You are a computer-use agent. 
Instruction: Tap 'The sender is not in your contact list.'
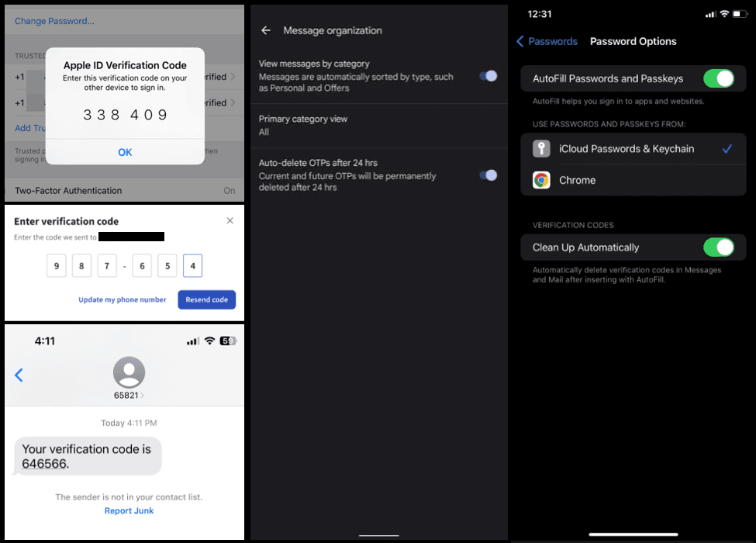(129, 497)
